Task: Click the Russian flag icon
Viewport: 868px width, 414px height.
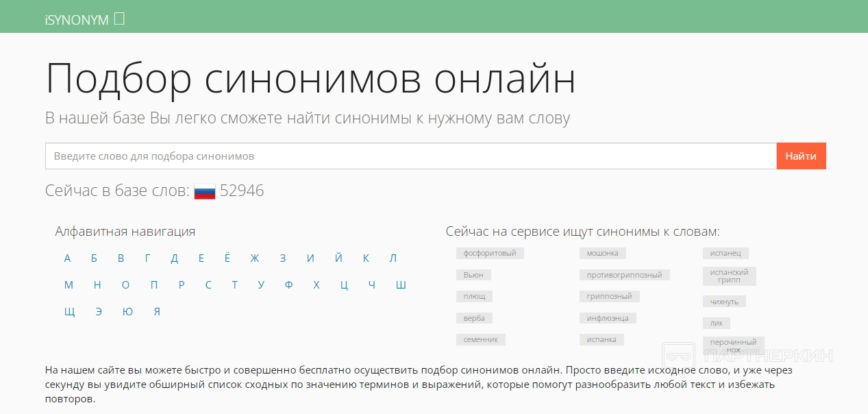Action: pos(205,191)
